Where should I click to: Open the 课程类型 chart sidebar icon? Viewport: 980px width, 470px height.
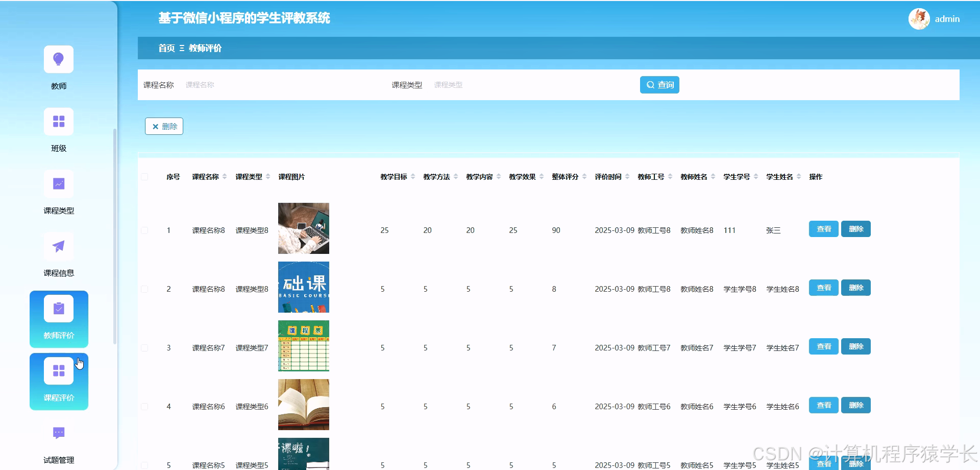59,184
